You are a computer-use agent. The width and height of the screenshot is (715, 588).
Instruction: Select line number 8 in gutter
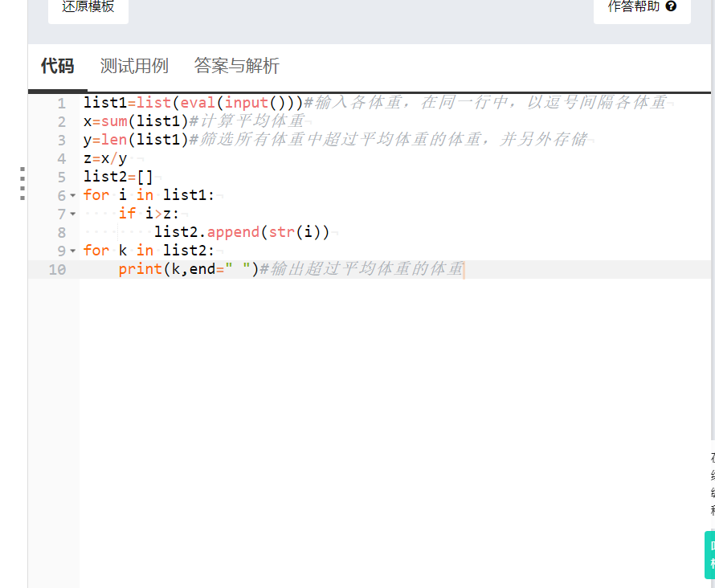[x=62, y=232]
